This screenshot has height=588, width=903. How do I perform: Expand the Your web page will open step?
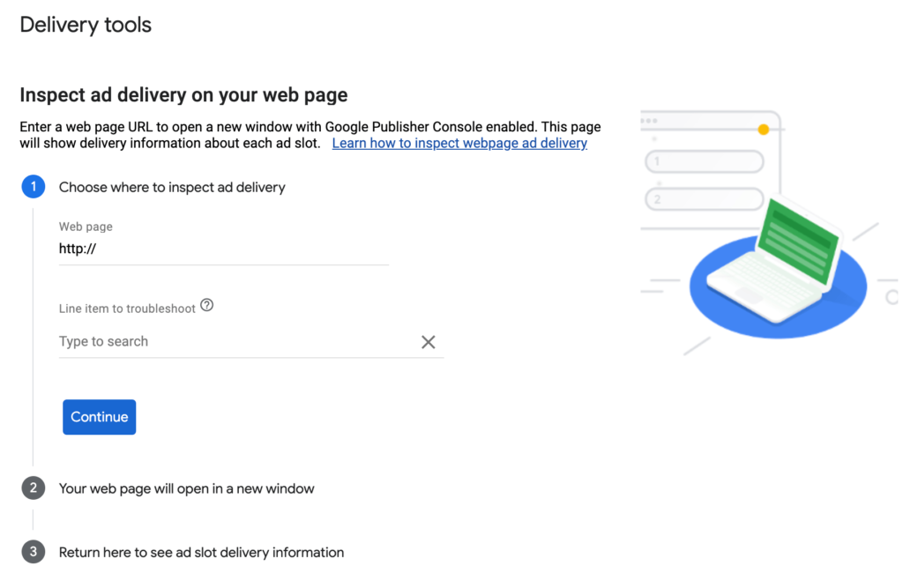tap(186, 488)
